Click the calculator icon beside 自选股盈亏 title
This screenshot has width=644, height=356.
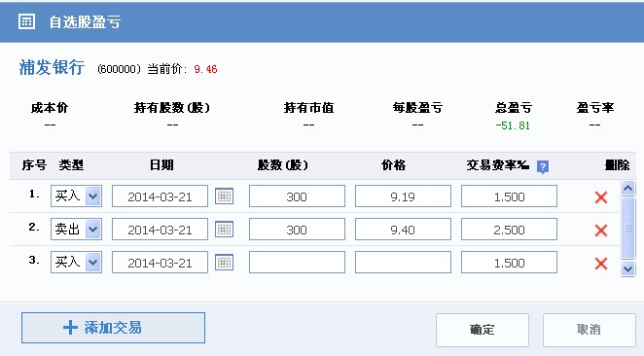pos(26,21)
